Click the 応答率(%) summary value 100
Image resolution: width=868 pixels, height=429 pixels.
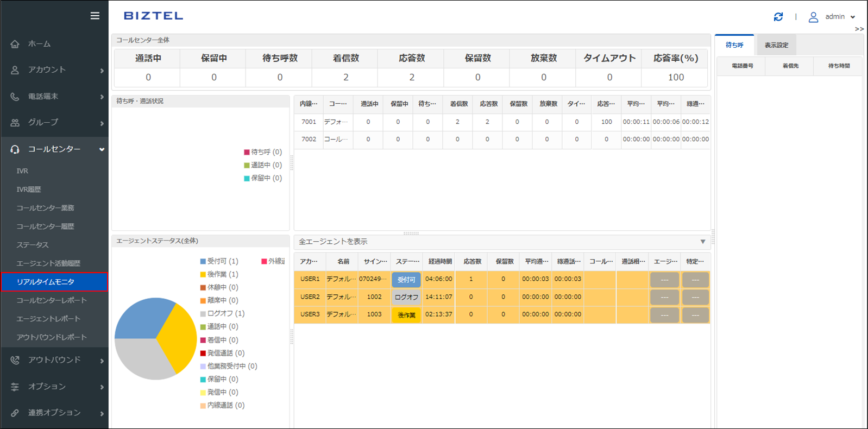[676, 77]
